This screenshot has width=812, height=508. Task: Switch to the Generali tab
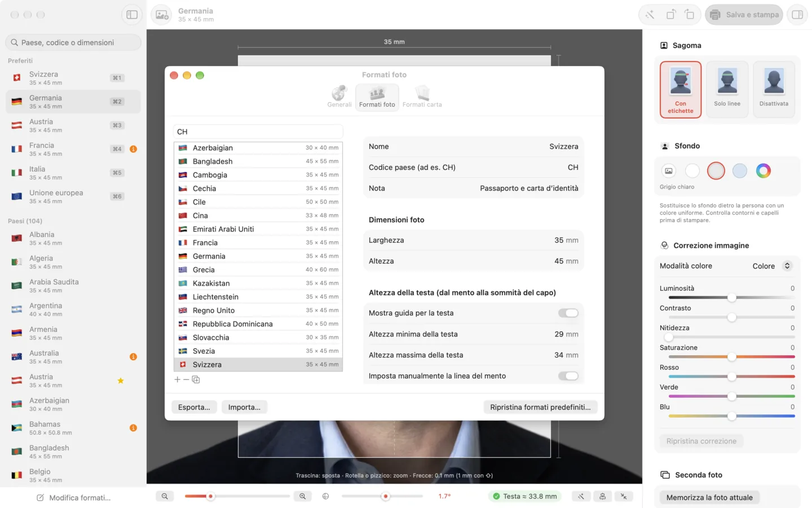(339, 97)
